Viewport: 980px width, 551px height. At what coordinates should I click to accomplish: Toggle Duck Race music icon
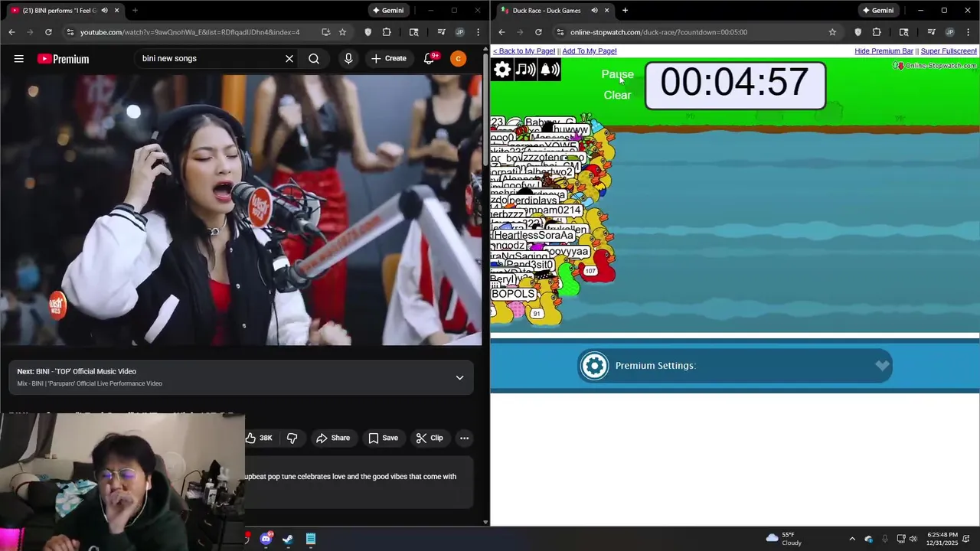[525, 70]
